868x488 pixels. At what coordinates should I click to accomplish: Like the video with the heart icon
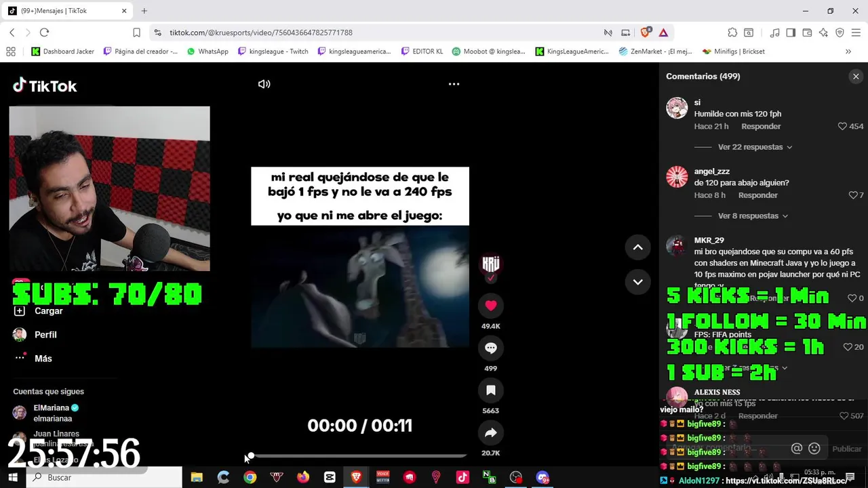click(x=491, y=306)
